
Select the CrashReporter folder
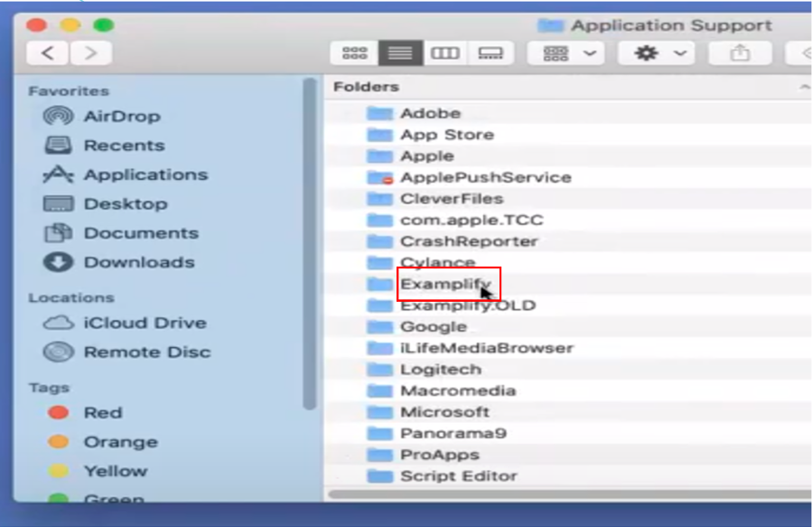point(453,241)
